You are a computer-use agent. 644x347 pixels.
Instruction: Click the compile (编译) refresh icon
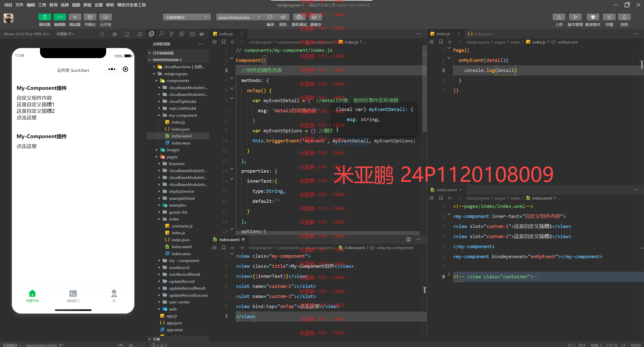[x=270, y=17]
